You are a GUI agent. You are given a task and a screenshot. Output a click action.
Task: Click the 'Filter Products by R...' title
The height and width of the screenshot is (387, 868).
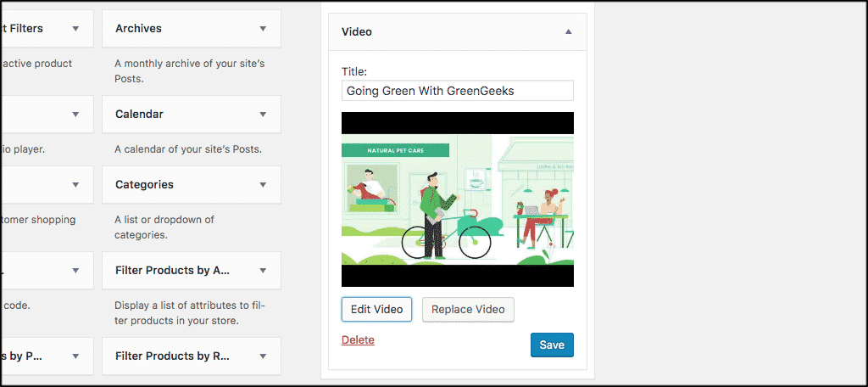[173, 356]
